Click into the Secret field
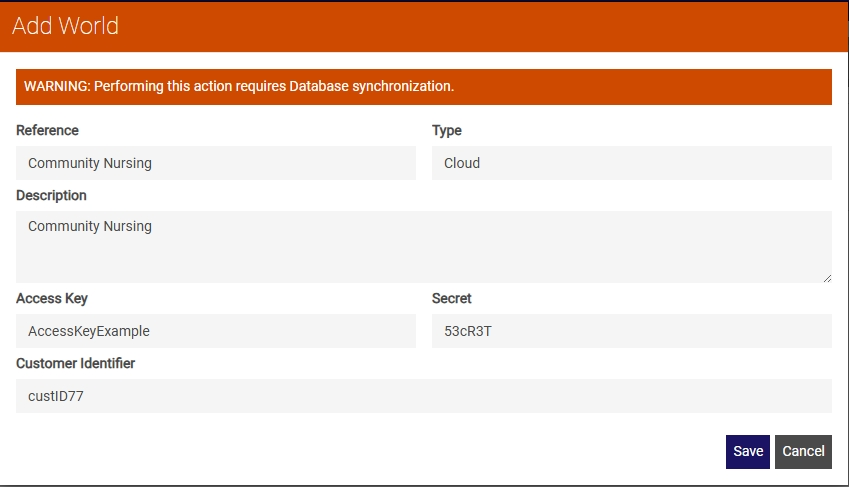The width and height of the screenshot is (849, 487). [631, 331]
